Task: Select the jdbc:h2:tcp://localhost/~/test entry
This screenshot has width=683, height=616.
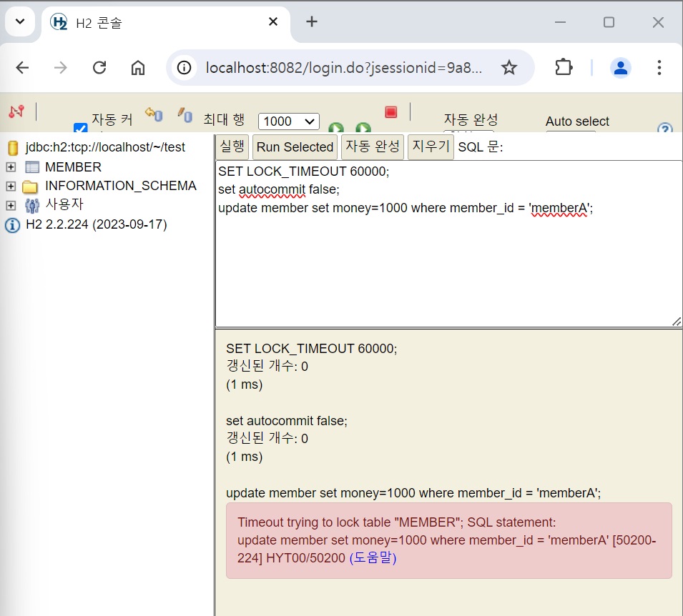Action: 105,147
